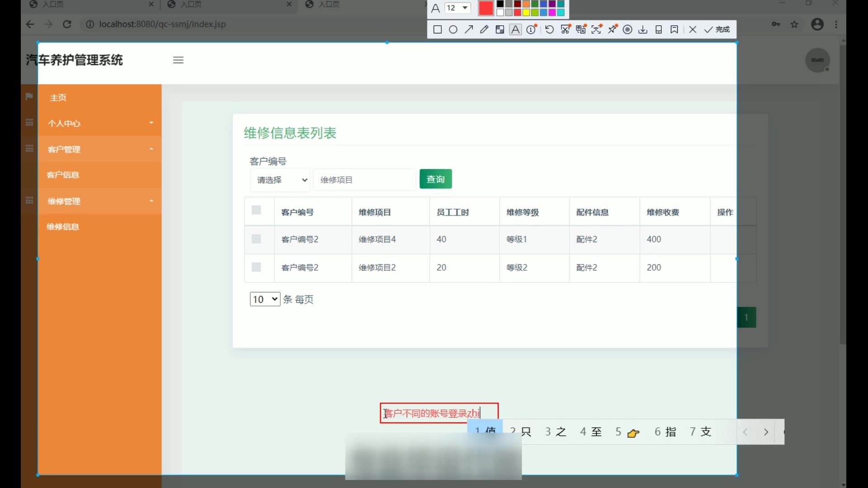868x488 pixels.
Task: Undo the last annotation
Action: 549,30
